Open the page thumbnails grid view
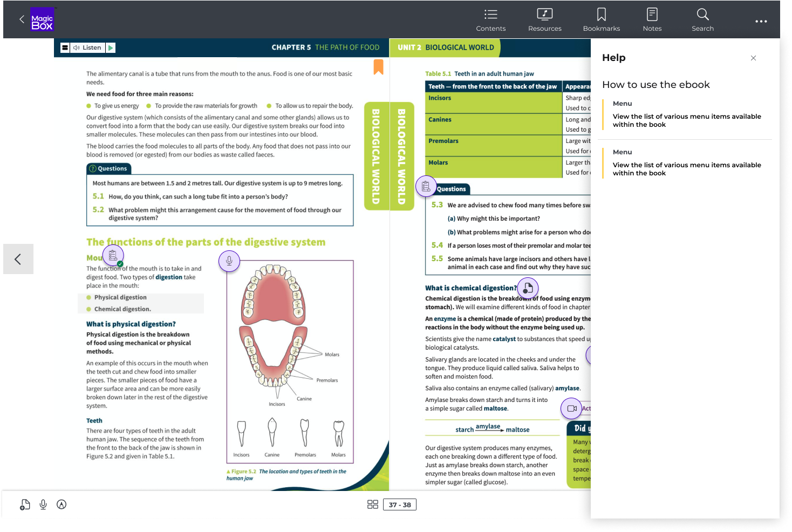Viewport: 792px width, 532px height. coord(373,504)
